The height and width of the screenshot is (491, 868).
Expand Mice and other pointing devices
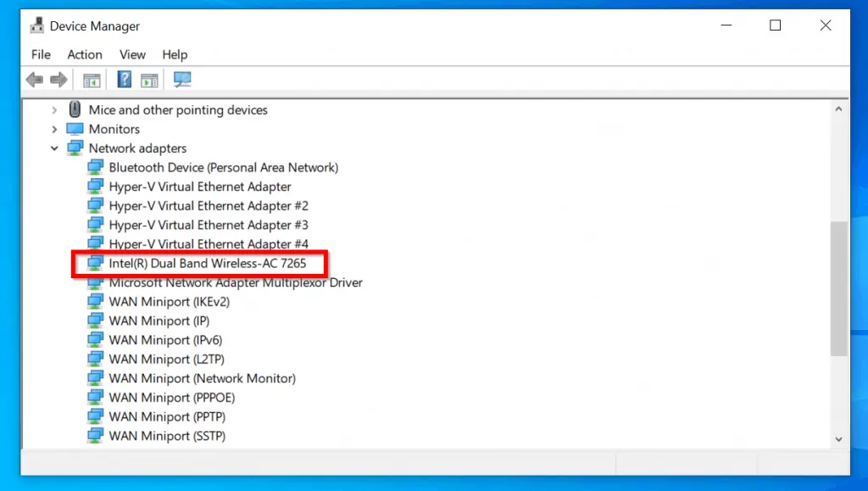54,109
